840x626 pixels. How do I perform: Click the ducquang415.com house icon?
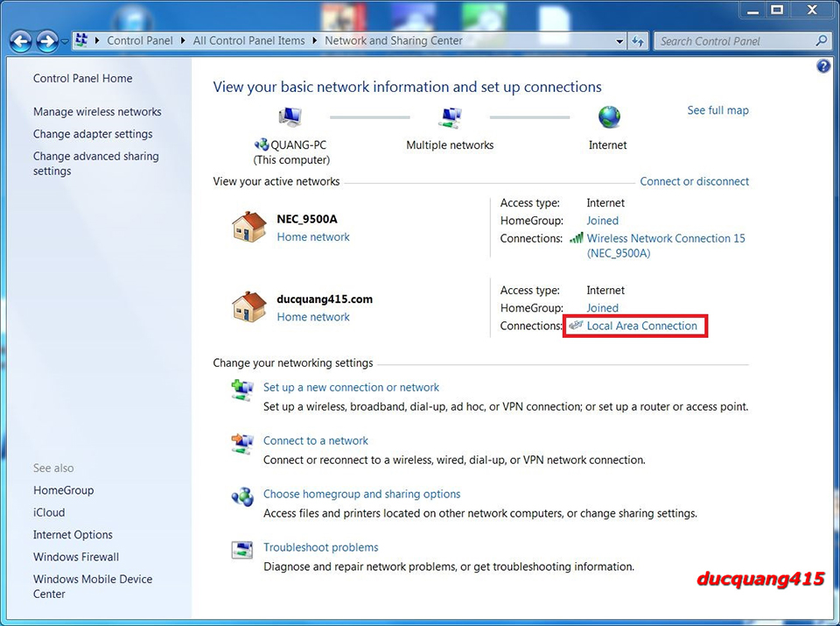(x=249, y=307)
